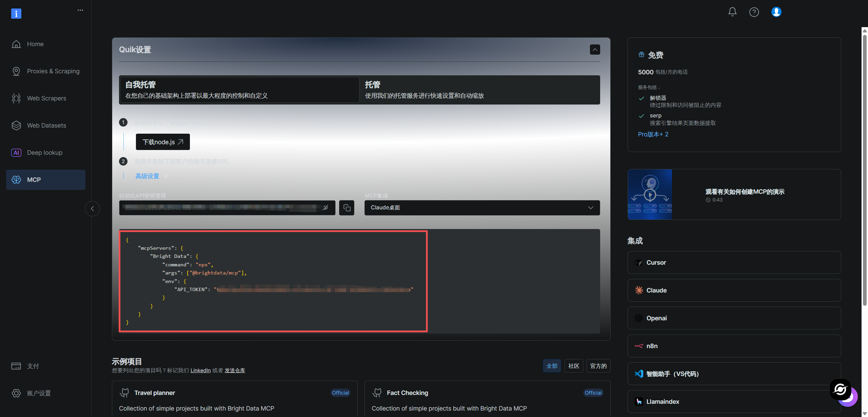Click the page vertical scrollbar
The image size is (868, 417).
[x=865, y=170]
